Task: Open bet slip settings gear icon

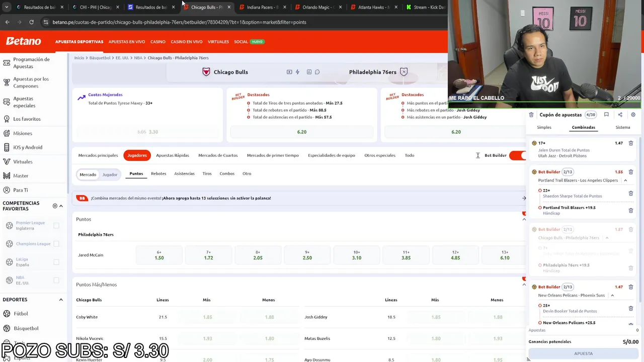Action: pyautogui.click(x=633, y=115)
